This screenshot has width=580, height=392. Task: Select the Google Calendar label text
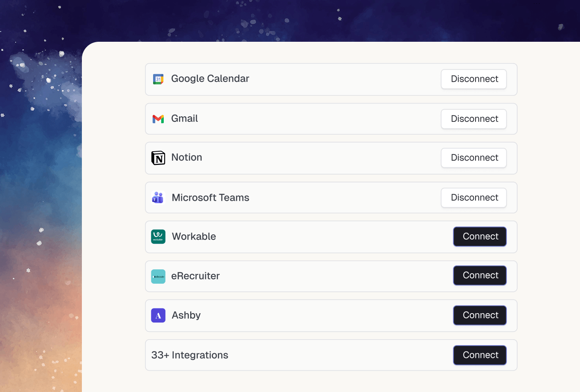[210, 79]
